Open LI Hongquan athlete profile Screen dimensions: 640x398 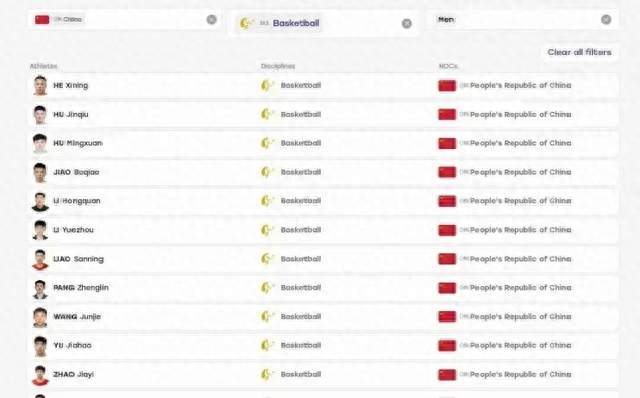[77, 201]
